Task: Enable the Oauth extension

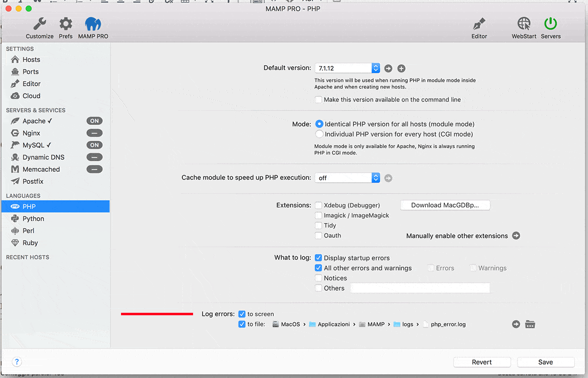Action: pos(319,235)
